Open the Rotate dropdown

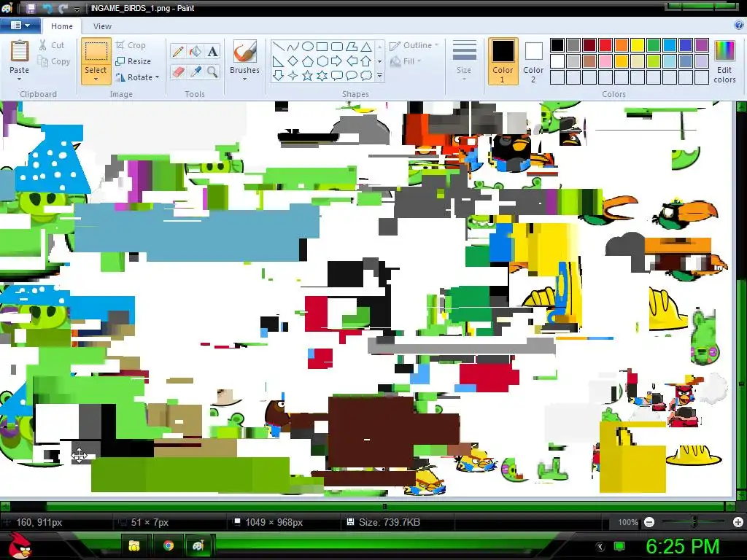tap(137, 77)
